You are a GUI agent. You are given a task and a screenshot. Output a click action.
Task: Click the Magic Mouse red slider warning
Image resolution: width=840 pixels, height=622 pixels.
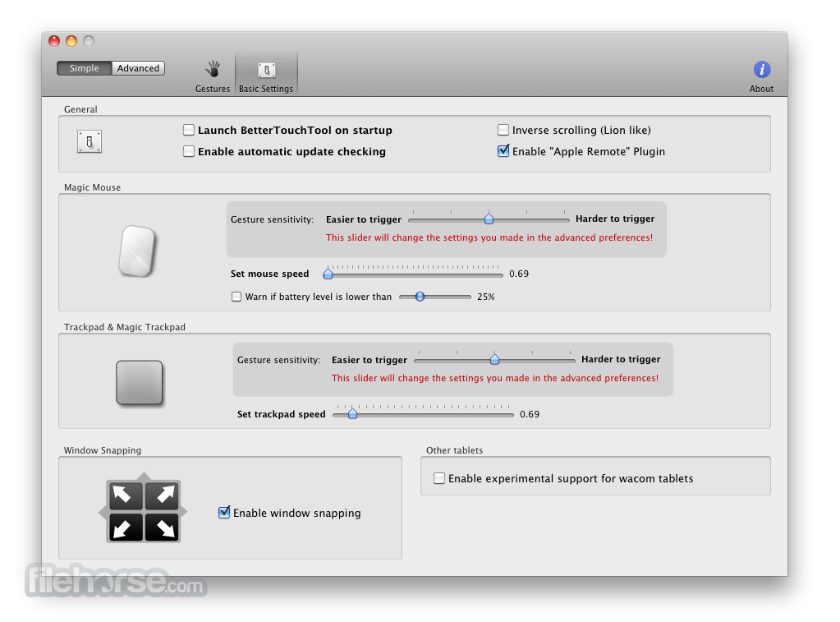pos(489,237)
